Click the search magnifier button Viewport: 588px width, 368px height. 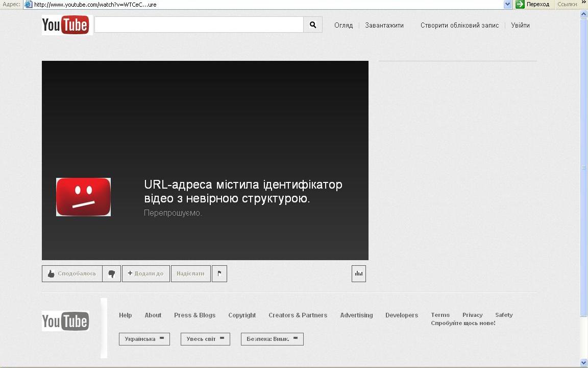click(x=313, y=25)
